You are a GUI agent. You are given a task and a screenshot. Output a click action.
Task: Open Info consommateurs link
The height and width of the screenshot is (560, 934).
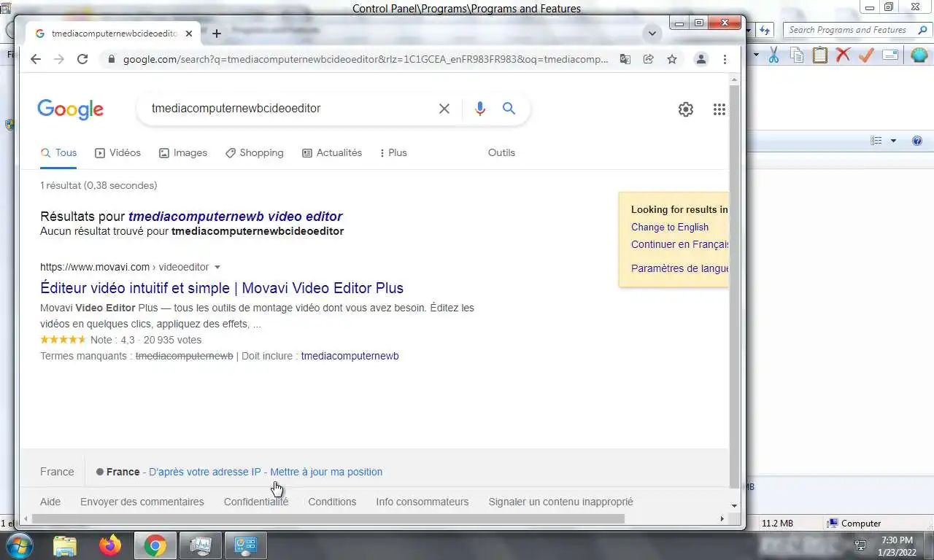point(422,502)
